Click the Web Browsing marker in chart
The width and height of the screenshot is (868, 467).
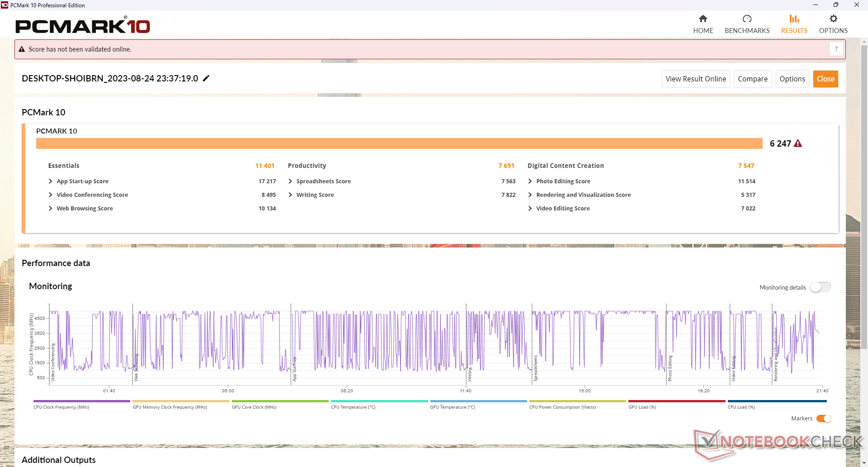tap(136, 367)
